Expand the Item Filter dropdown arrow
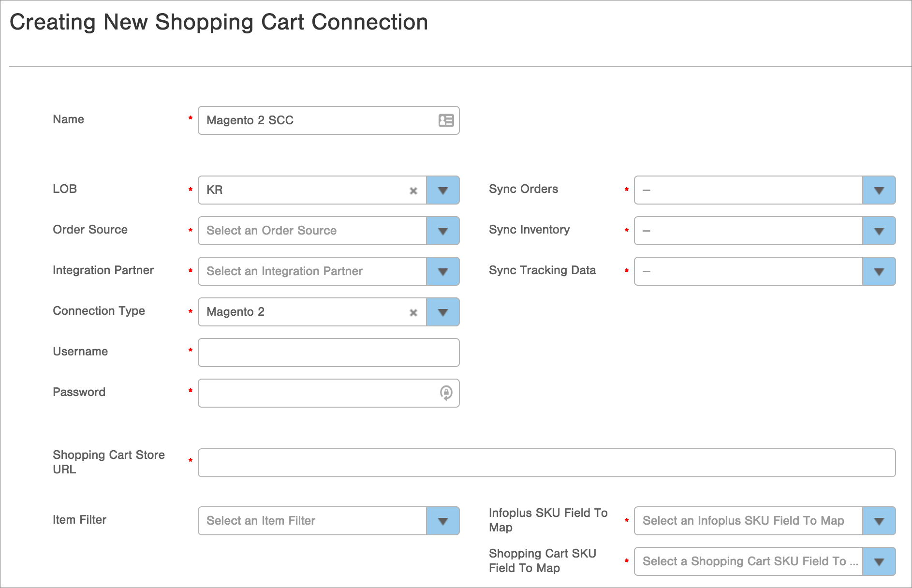Viewport: 912px width, 588px height. pos(443,521)
